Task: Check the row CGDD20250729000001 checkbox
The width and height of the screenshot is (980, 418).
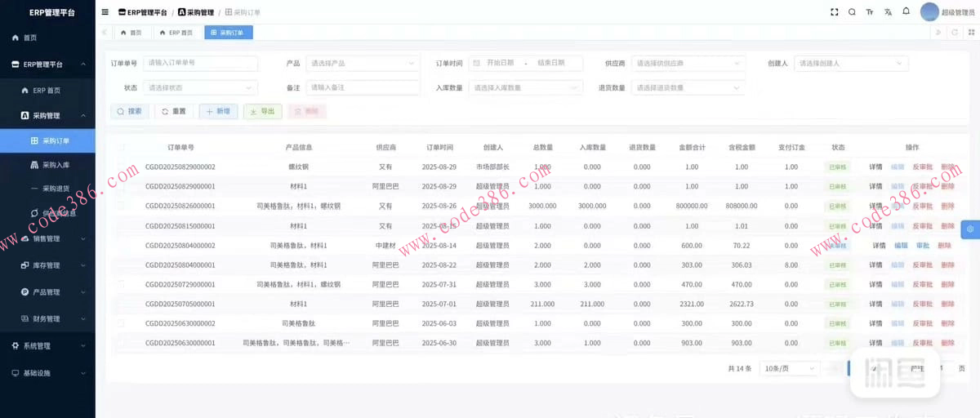Action: pyautogui.click(x=121, y=284)
